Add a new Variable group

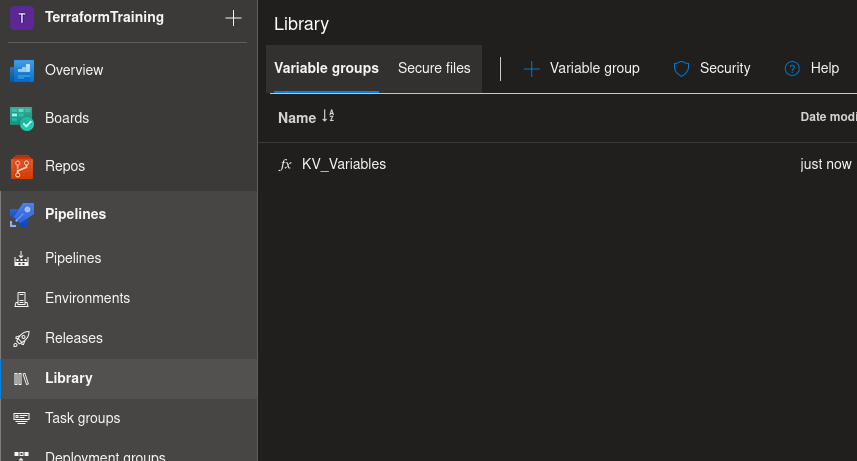(x=582, y=68)
